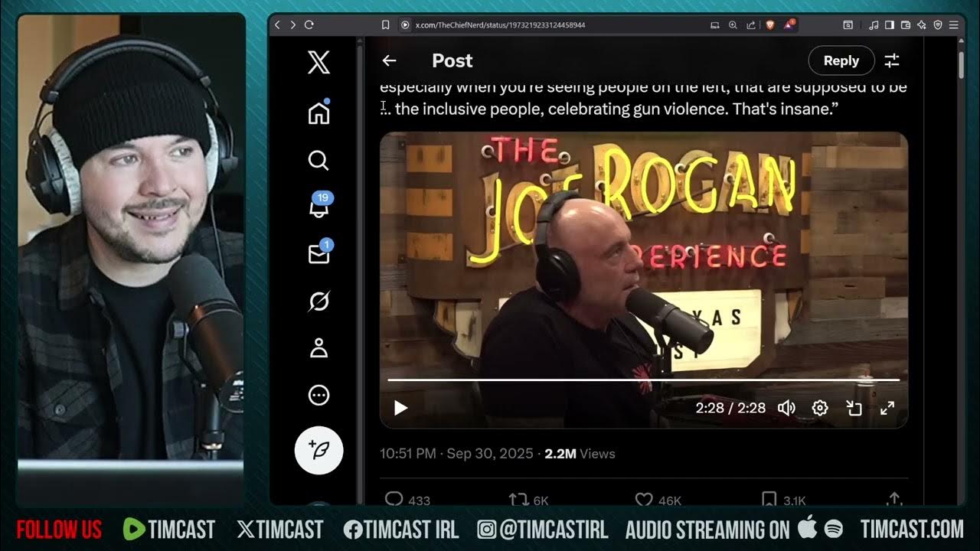Share the page from the address bar
Screen dimensions: 980x551
pyautogui.click(x=751, y=25)
